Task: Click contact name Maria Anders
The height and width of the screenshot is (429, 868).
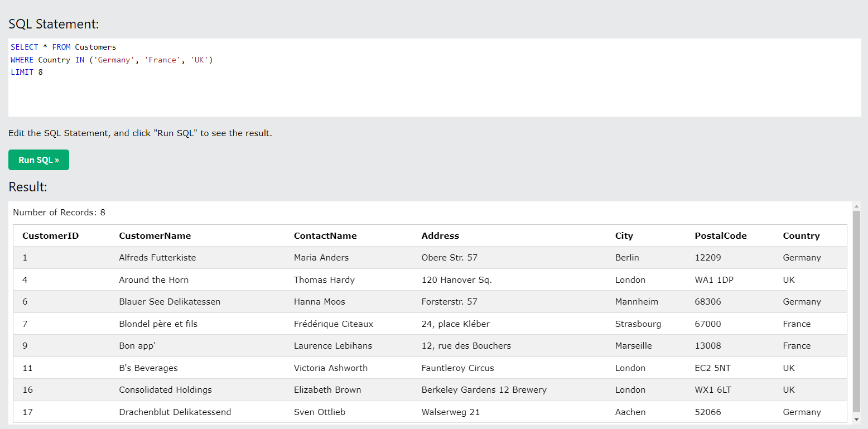Action: [321, 258]
